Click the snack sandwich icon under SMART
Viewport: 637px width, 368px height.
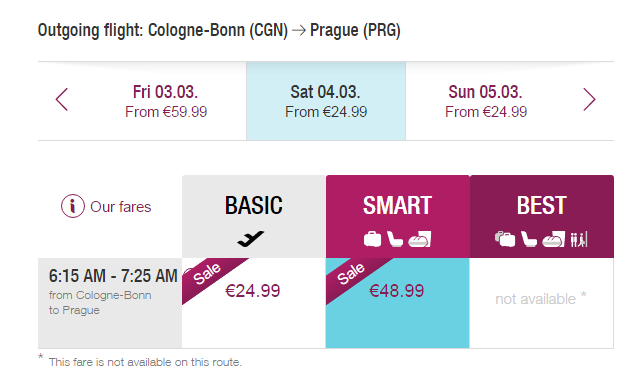(420, 239)
